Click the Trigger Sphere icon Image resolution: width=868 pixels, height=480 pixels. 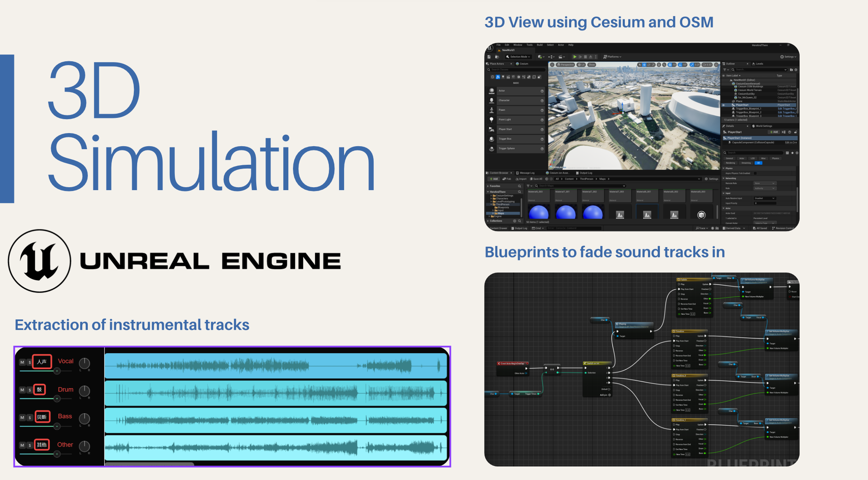pos(491,149)
